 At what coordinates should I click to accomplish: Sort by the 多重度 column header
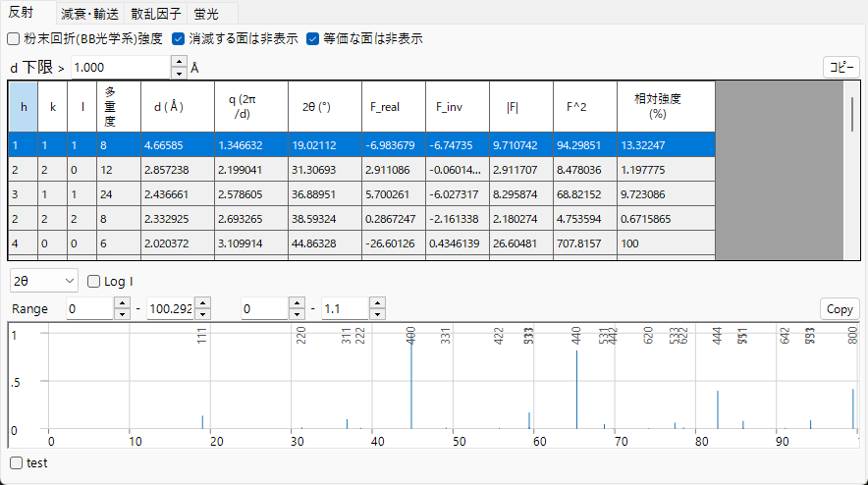[x=119, y=107]
